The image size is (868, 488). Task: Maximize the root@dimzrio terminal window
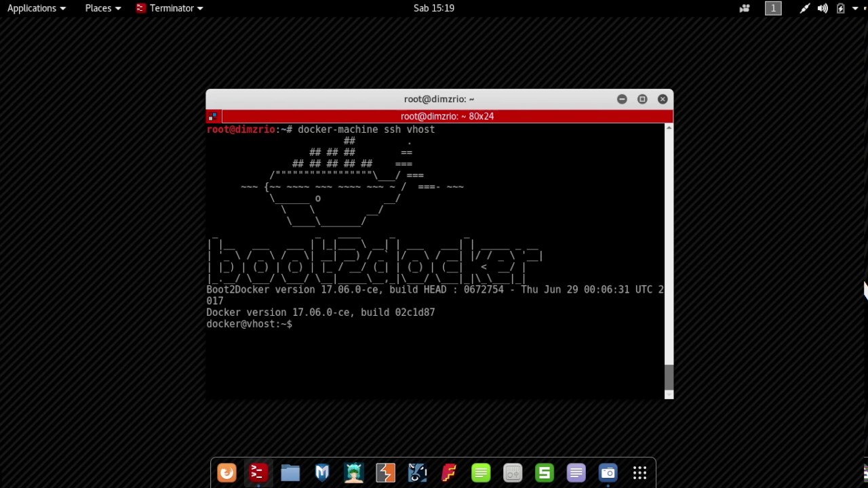[642, 99]
